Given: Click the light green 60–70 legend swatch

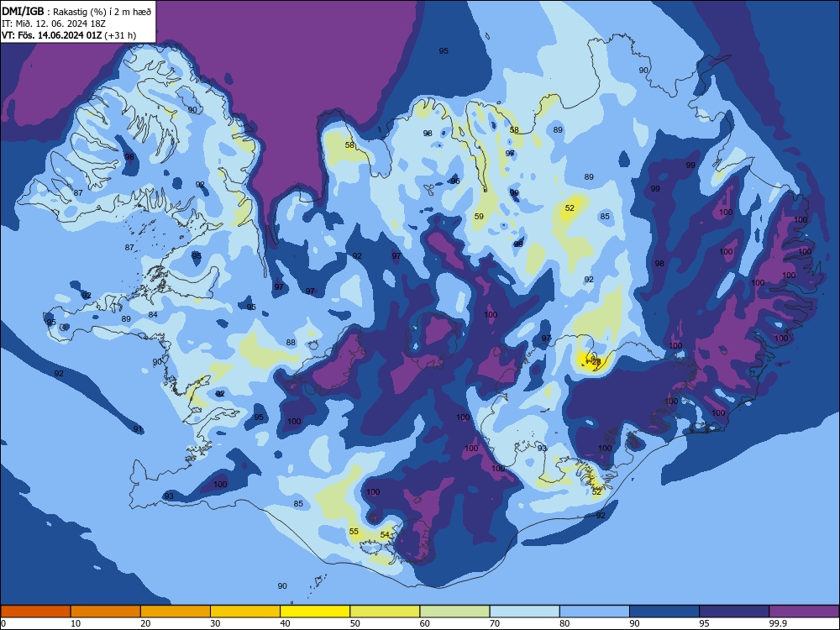Looking at the screenshot, I should 454,612.
